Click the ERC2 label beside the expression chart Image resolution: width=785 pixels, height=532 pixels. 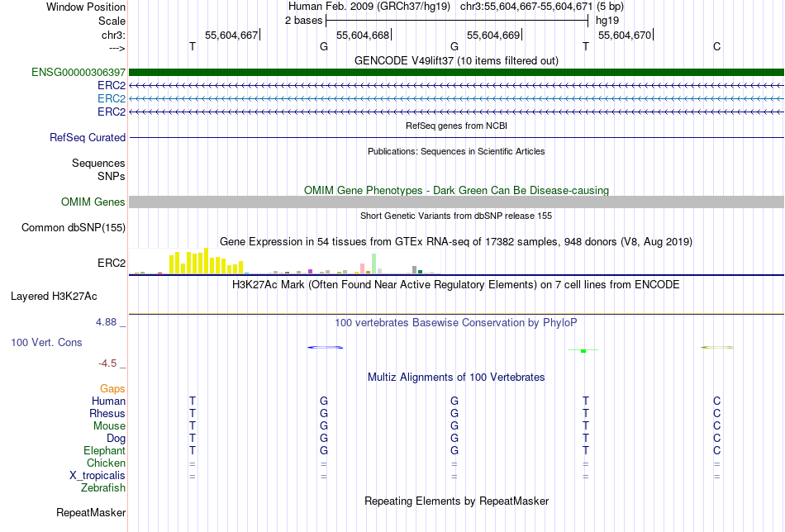pyautogui.click(x=112, y=264)
